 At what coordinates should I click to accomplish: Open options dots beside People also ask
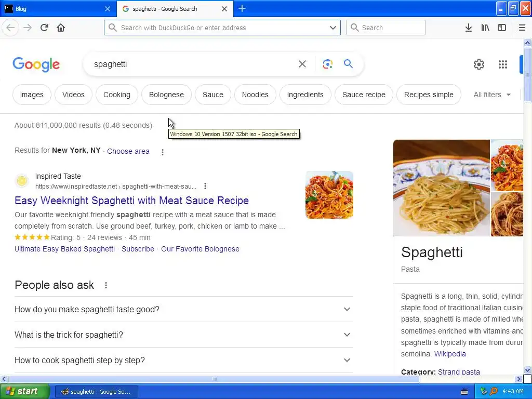pyautogui.click(x=106, y=285)
